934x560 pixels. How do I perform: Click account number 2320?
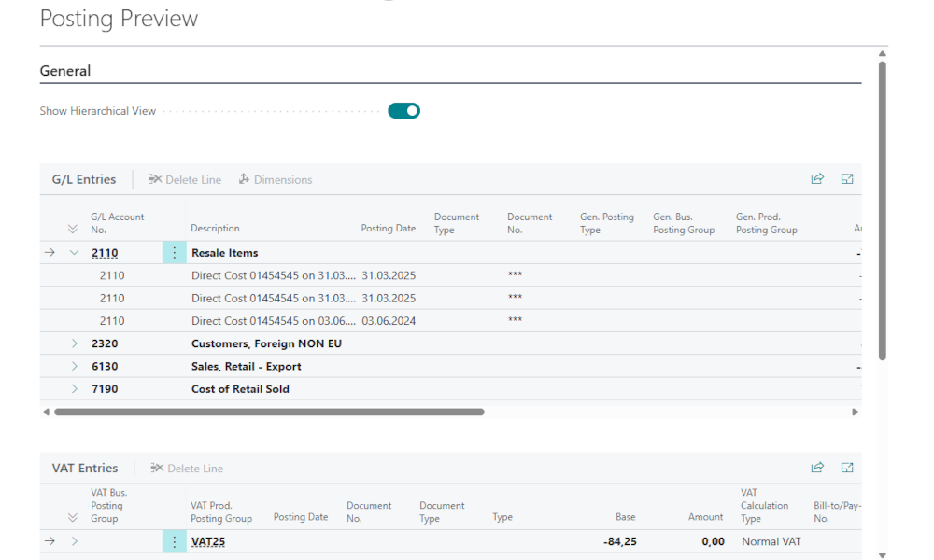tap(105, 343)
